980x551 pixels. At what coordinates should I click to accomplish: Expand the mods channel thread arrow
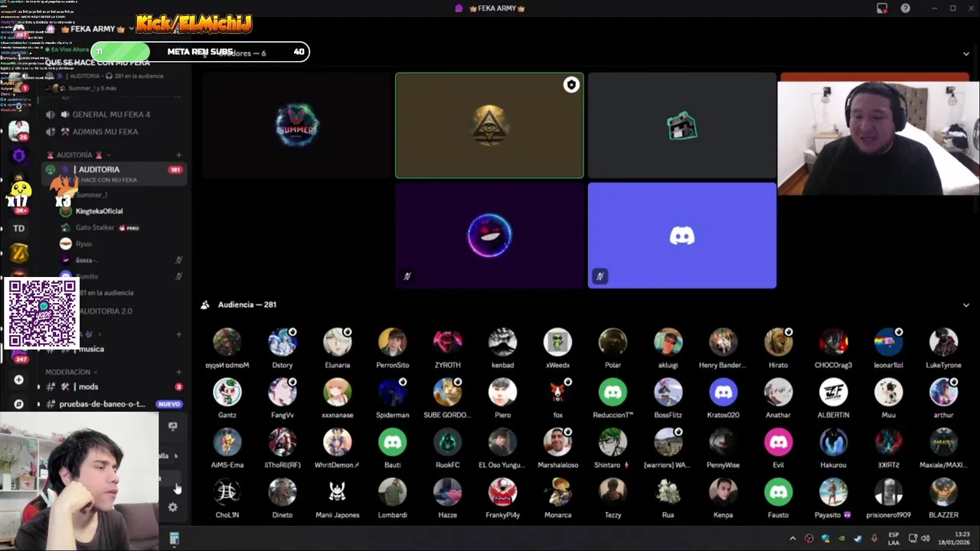click(38, 387)
